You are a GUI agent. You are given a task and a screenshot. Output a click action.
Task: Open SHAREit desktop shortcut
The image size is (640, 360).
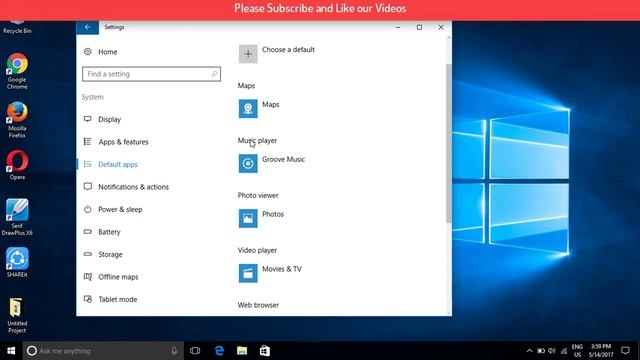coord(17,262)
